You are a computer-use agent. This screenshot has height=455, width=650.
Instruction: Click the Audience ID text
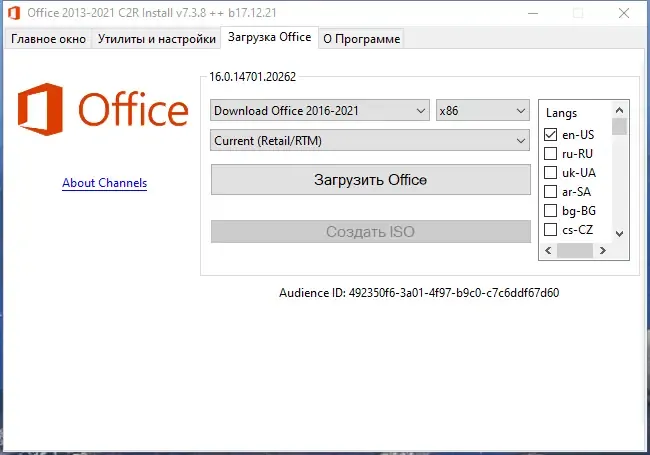tap(419, 293)
